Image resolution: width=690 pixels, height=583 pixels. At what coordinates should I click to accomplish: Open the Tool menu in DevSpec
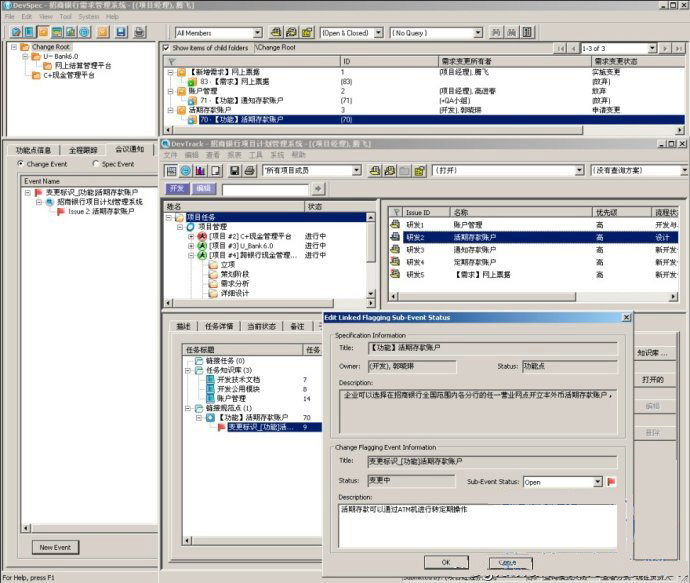click(x=65, y=17)
